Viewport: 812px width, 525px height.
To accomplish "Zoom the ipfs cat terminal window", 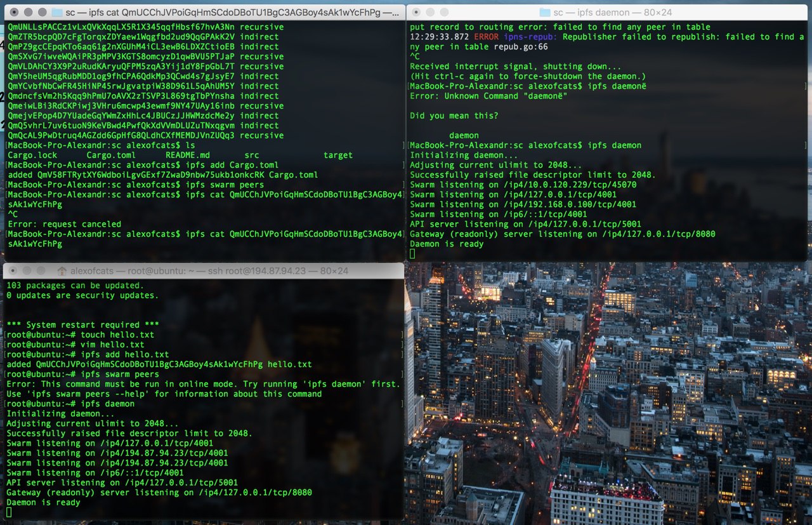I will (43, 12).
